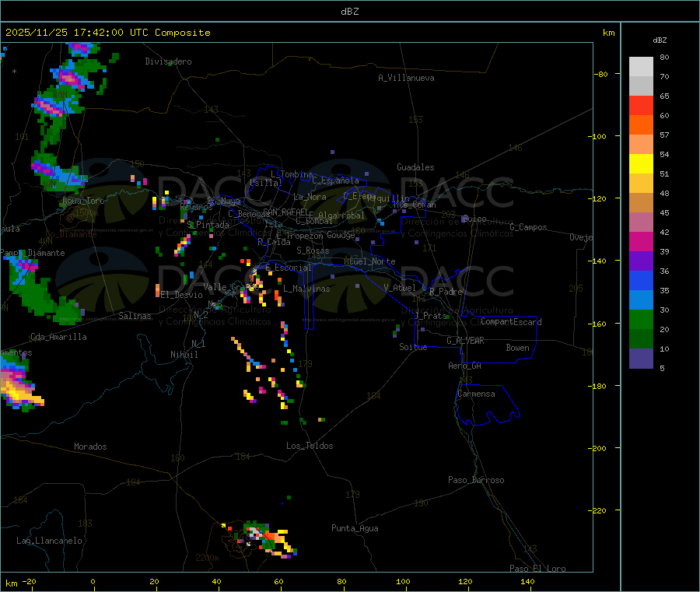Select the 'Punta_Agua' label
The width and height of the screenshot is (700, 592).
pyautogui.click(x=355, y=528)
